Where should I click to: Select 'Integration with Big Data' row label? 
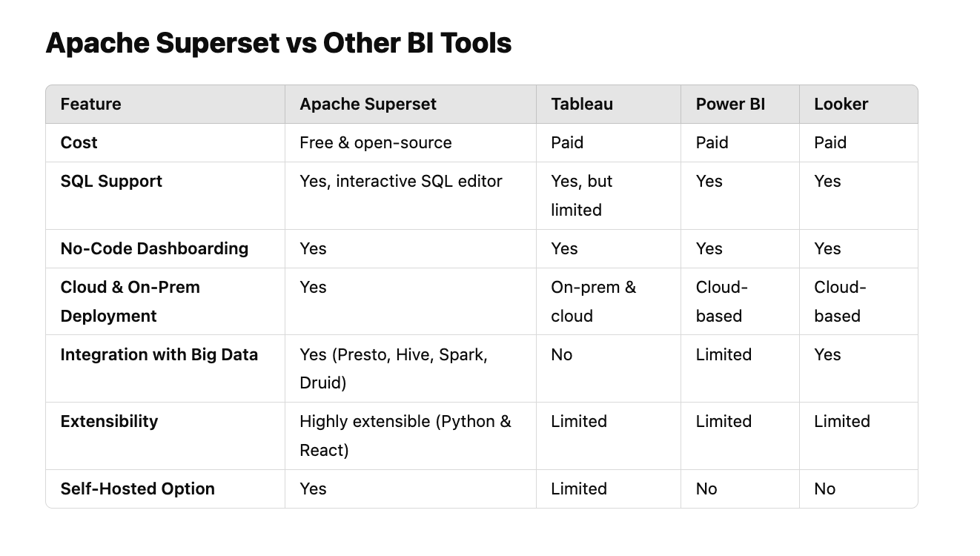tap(159, 354)
